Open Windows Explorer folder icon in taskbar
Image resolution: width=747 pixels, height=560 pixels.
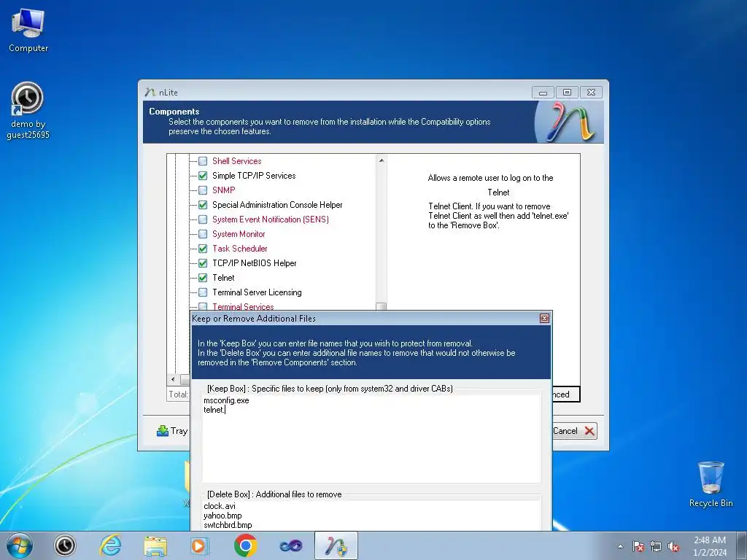click(155, 546)
